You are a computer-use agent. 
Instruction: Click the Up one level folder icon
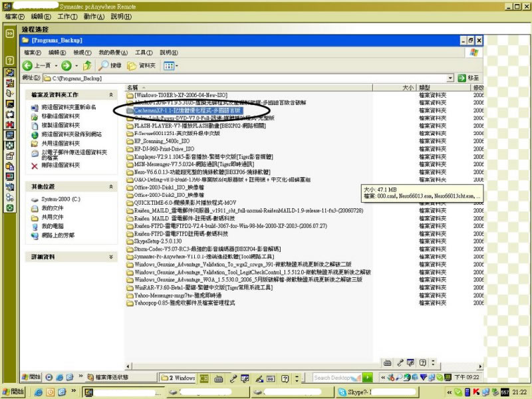[x=88, y=65]
